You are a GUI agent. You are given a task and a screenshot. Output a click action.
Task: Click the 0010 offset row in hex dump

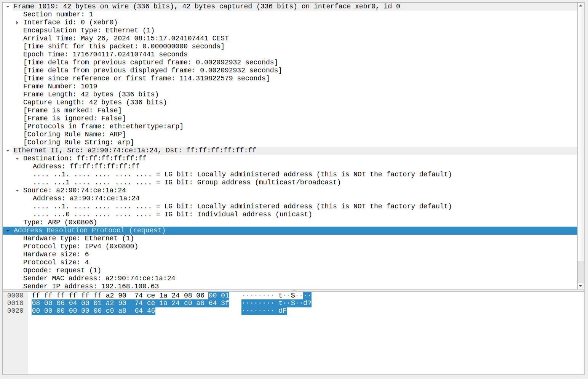coord(15,303)
